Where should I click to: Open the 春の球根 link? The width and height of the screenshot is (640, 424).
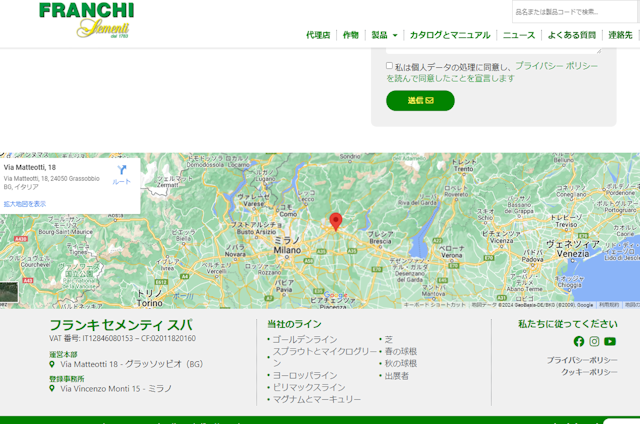click(x=400, y=351)
